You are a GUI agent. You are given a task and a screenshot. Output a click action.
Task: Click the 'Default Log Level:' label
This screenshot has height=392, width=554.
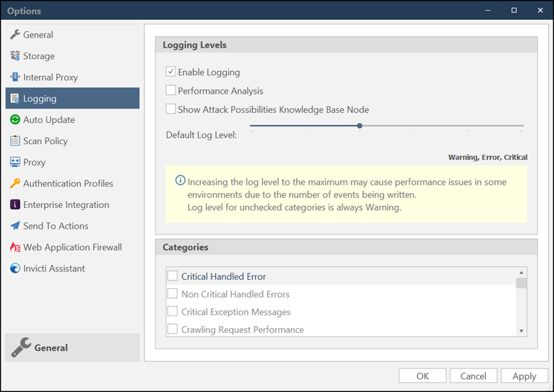pos(202,135)
